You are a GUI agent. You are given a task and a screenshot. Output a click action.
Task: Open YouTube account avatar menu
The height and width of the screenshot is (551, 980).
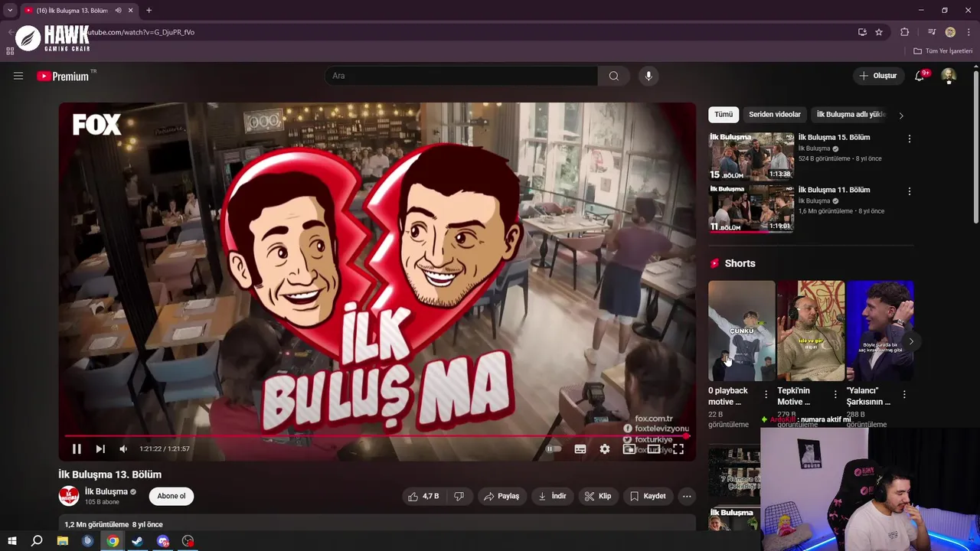tap(949, 75)
